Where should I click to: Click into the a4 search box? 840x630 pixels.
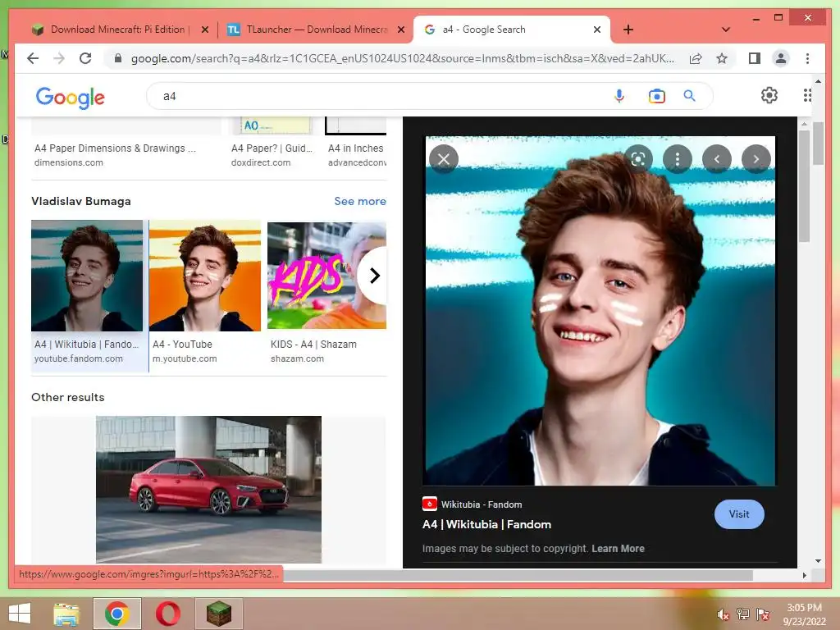pyautogui.click(x=375, y=96)
